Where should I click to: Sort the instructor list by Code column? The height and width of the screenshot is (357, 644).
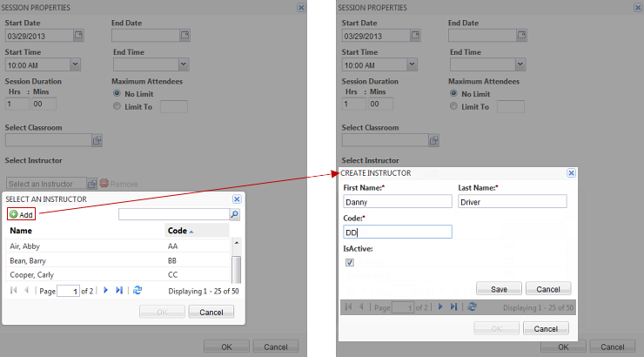point(196,231)
